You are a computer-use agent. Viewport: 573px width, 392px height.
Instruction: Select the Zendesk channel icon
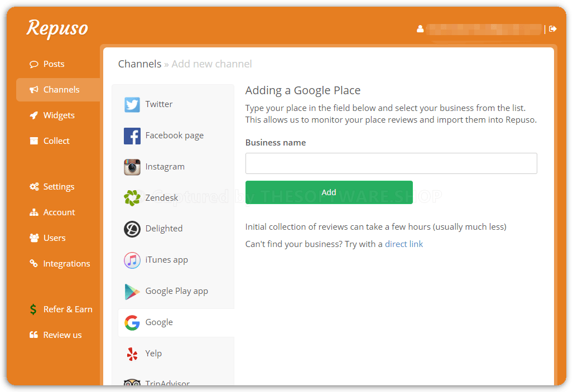(x=132, y=197)
